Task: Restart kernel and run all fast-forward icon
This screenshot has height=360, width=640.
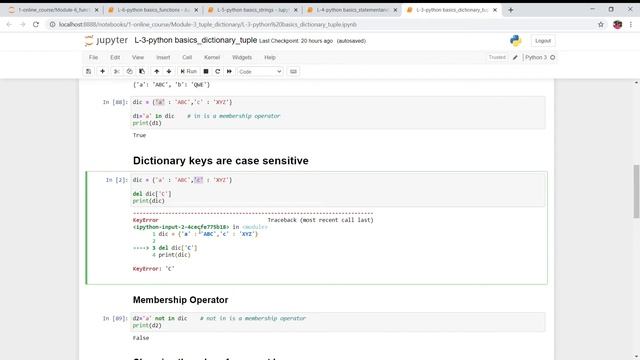Action: 229,71
